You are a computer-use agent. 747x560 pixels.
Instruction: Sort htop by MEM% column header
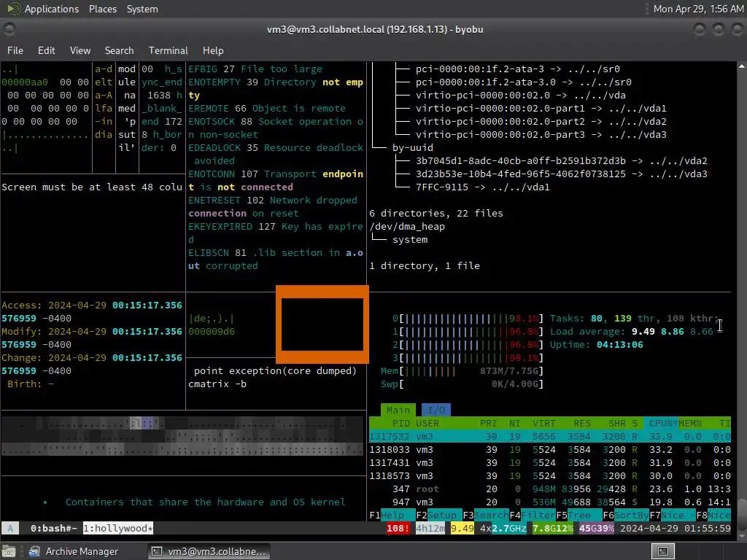[690, 424]
